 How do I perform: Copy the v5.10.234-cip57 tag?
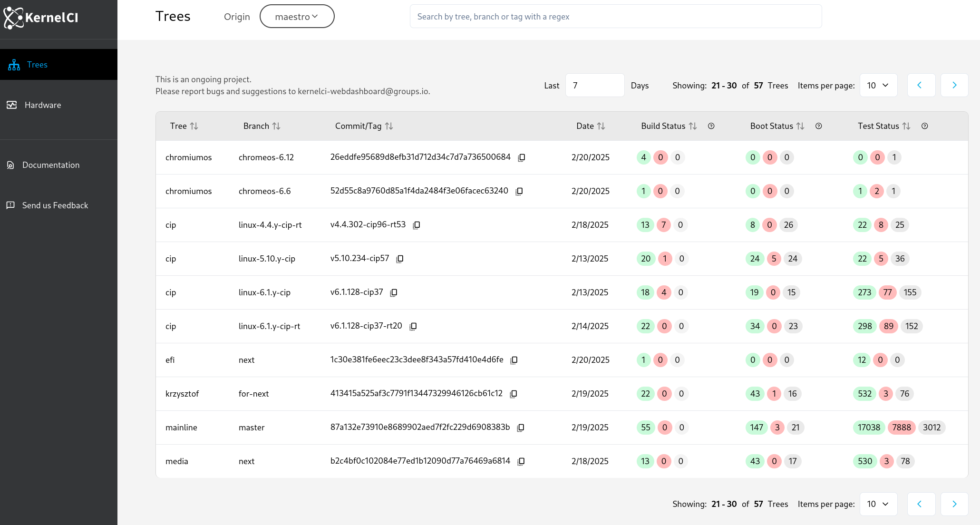[x=400, y=259]
